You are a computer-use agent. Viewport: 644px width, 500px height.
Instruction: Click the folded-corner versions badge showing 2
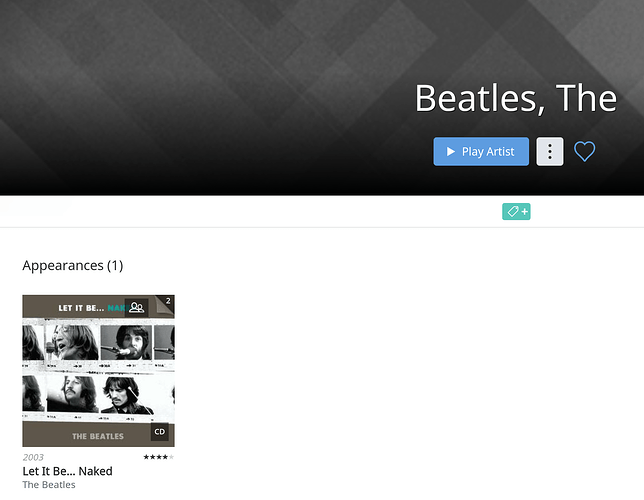pyautogui.click(x=165, y=304)
